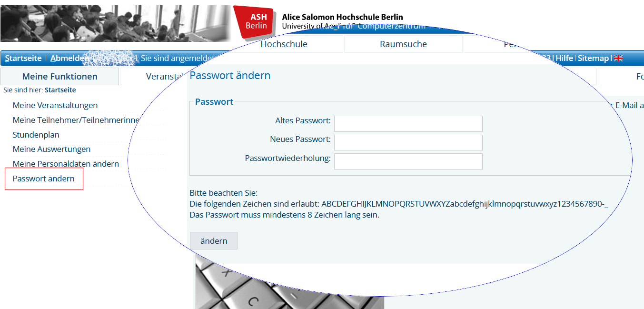Click the Bitte beachten Sie note

point(223,193)
